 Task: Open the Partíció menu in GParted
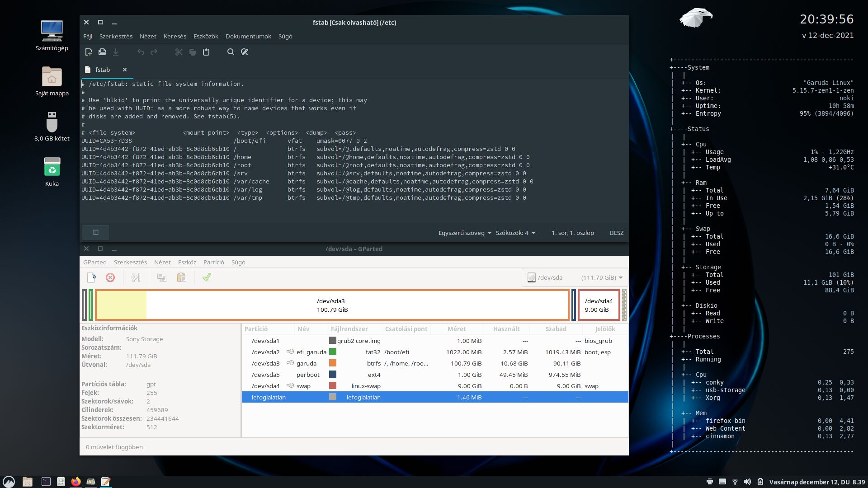click(213, 262)
